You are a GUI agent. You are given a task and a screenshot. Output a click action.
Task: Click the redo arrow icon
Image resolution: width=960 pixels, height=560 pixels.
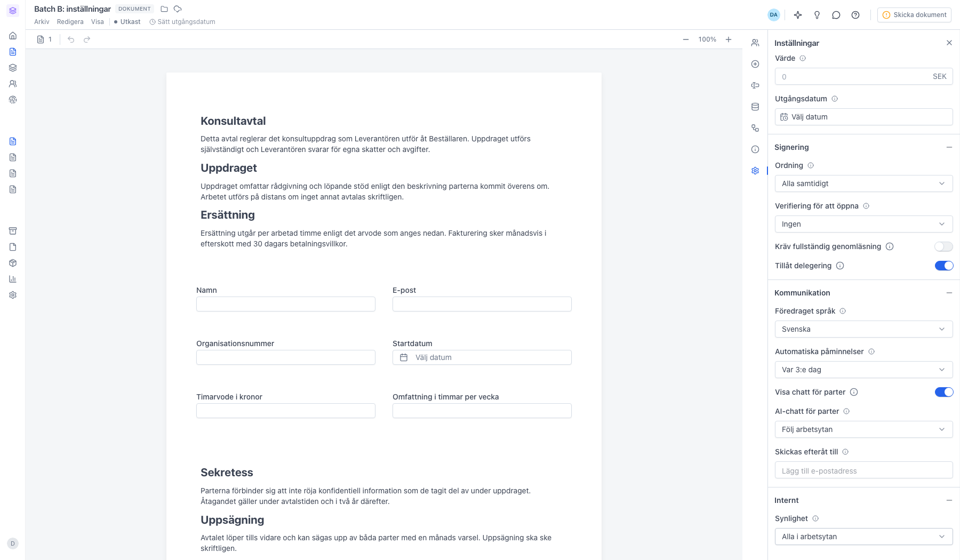pos(87,39)
